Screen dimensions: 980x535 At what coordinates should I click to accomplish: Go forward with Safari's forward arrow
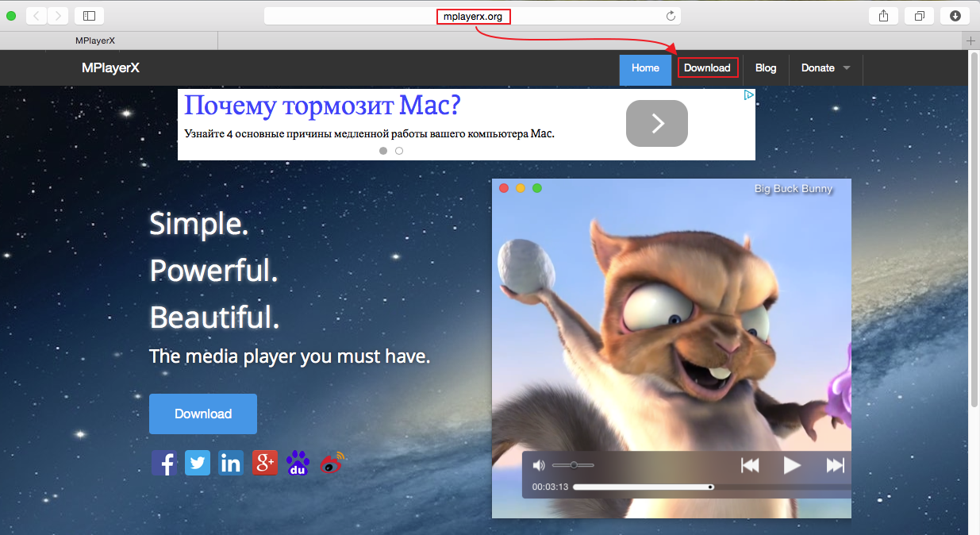[x=59, y=15]
